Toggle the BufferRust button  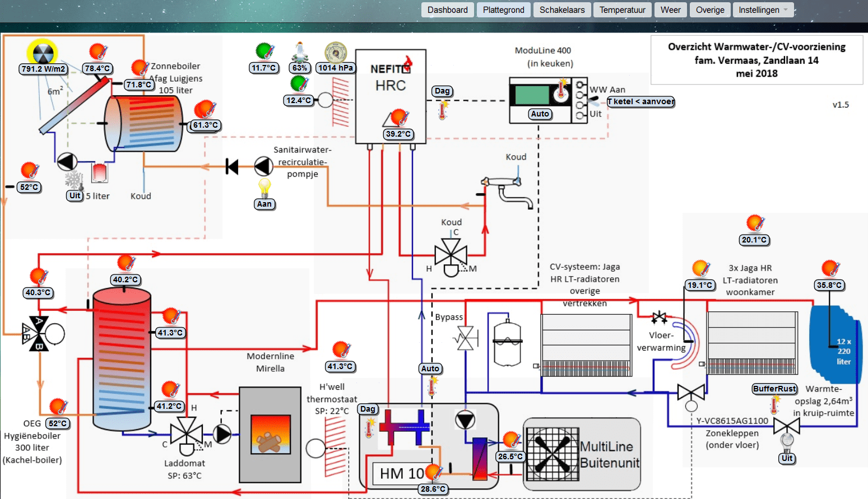[774, 389]
